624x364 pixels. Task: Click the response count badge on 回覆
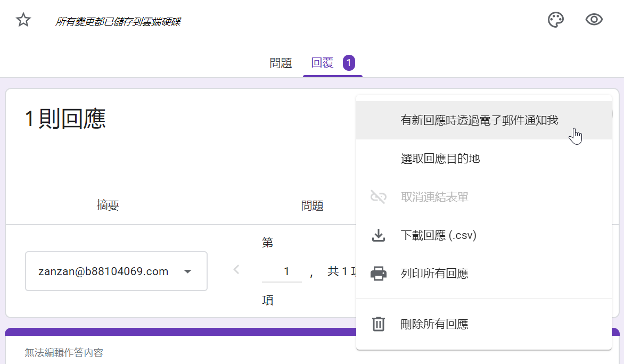click(349, 63)
